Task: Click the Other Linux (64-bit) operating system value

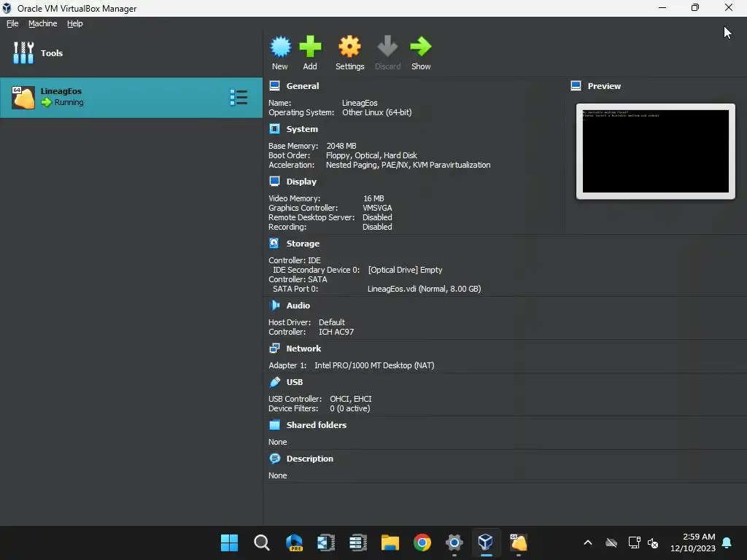Action: point(377,112)
